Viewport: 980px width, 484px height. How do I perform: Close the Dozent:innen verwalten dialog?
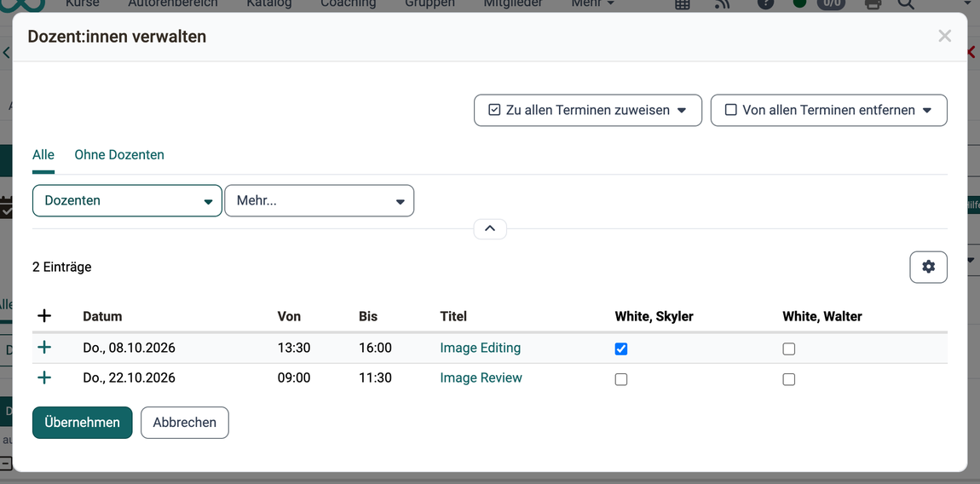coord(944,37)
